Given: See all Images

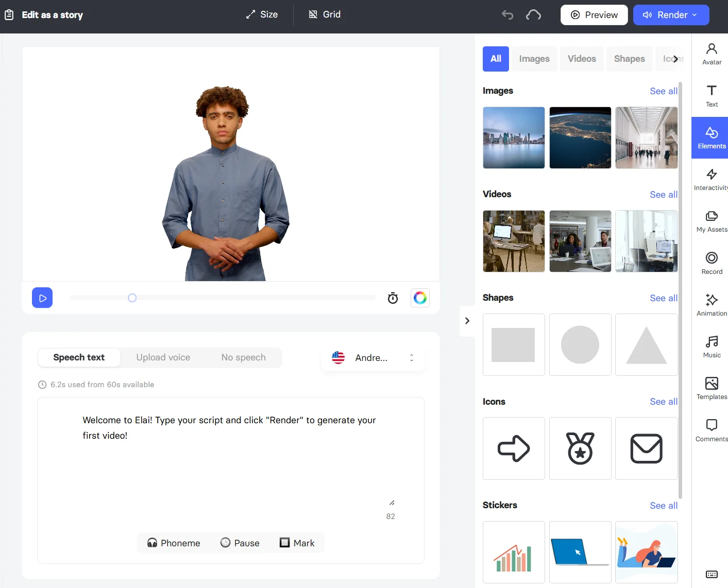Looking at the screenshot, I should click(x=664, y=91).
